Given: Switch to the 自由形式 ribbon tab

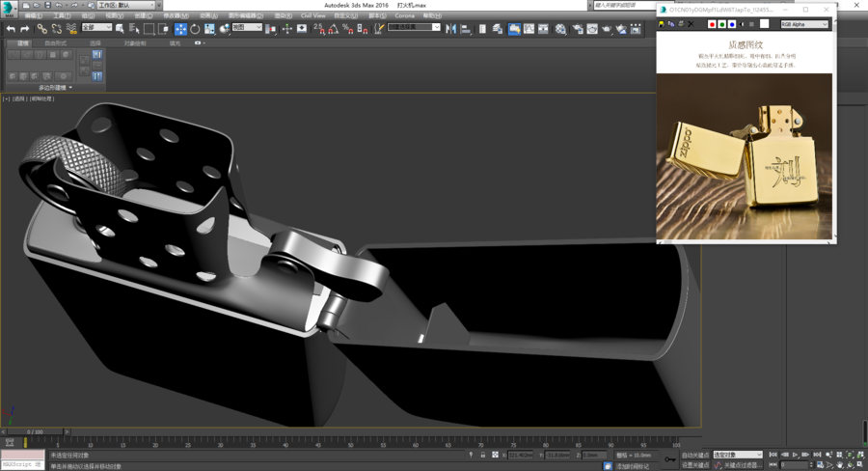Looking at the screenshot, I should (55, 42).
